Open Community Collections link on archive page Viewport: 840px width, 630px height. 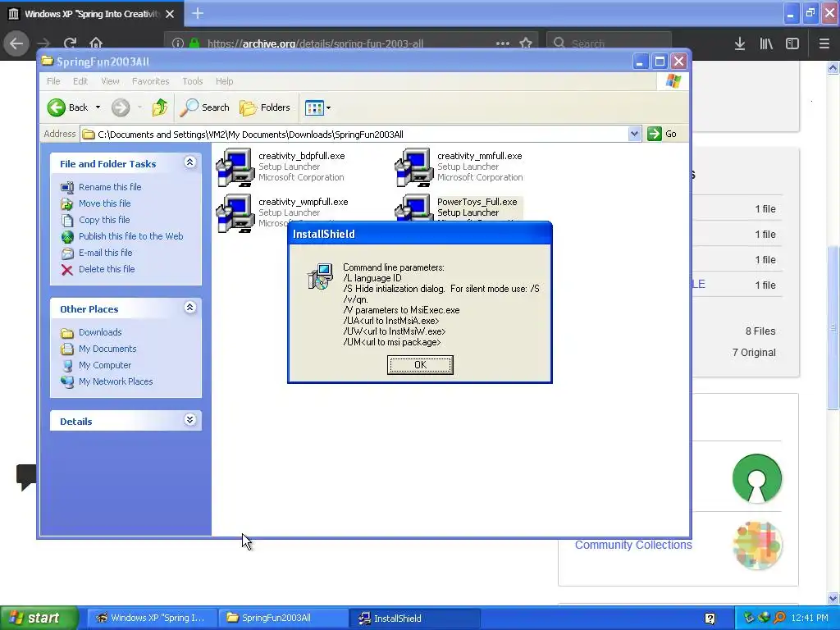point(633,545)
